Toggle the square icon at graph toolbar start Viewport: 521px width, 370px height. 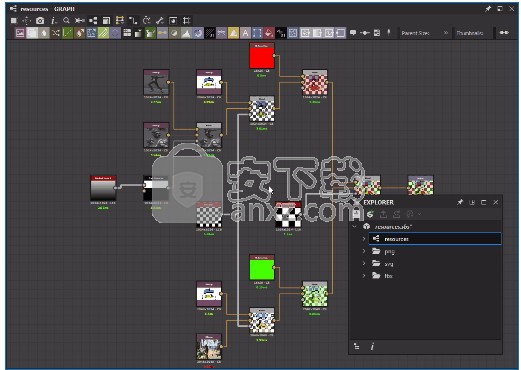coord(14,21)
